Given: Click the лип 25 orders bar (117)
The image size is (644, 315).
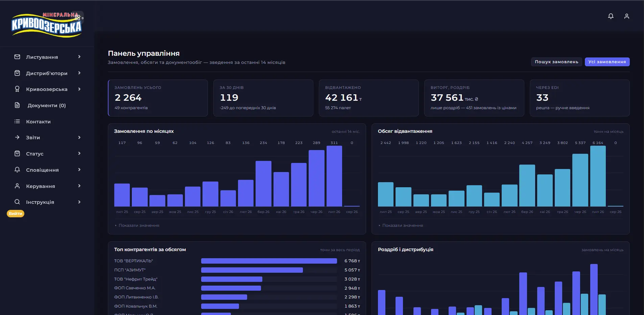Looking at the screenshot, I should coord(122,195).
